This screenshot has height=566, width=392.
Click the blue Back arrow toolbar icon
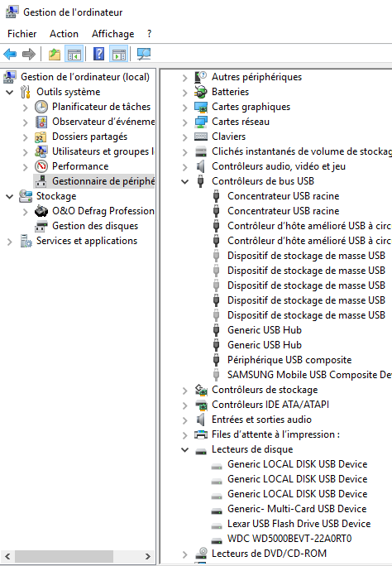[x=10, y=54]
